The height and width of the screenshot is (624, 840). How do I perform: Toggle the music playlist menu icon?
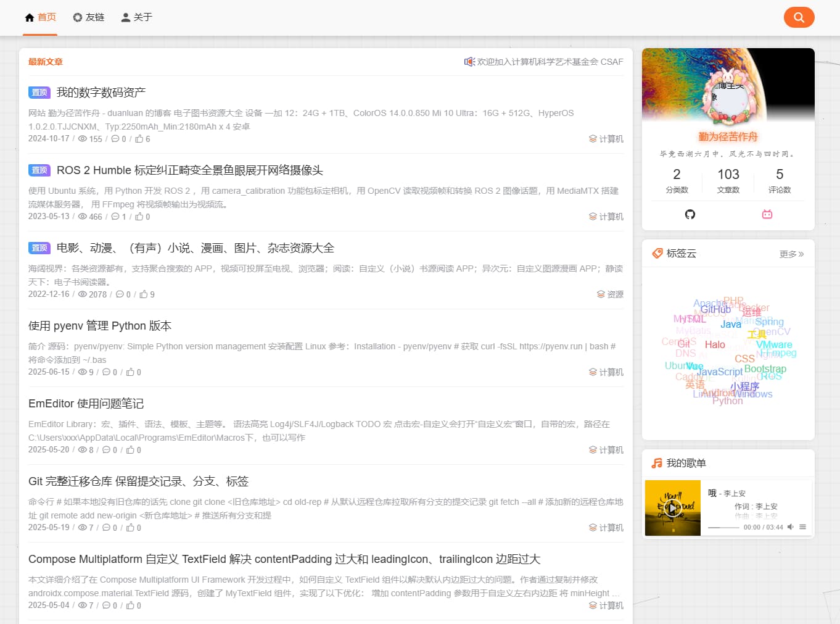coord(802,527)
